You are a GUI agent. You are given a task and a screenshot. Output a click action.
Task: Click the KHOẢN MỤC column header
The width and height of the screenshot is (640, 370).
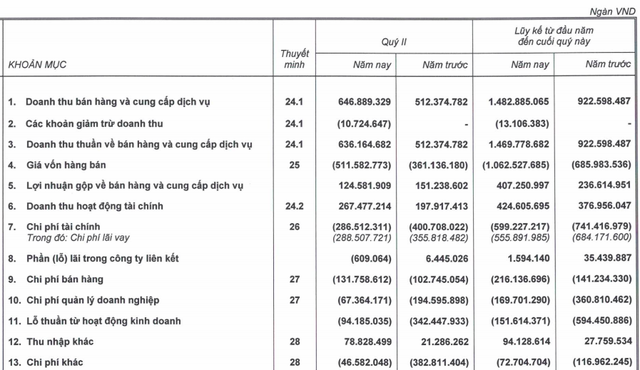pyautogui.click(x=37, y=65)
